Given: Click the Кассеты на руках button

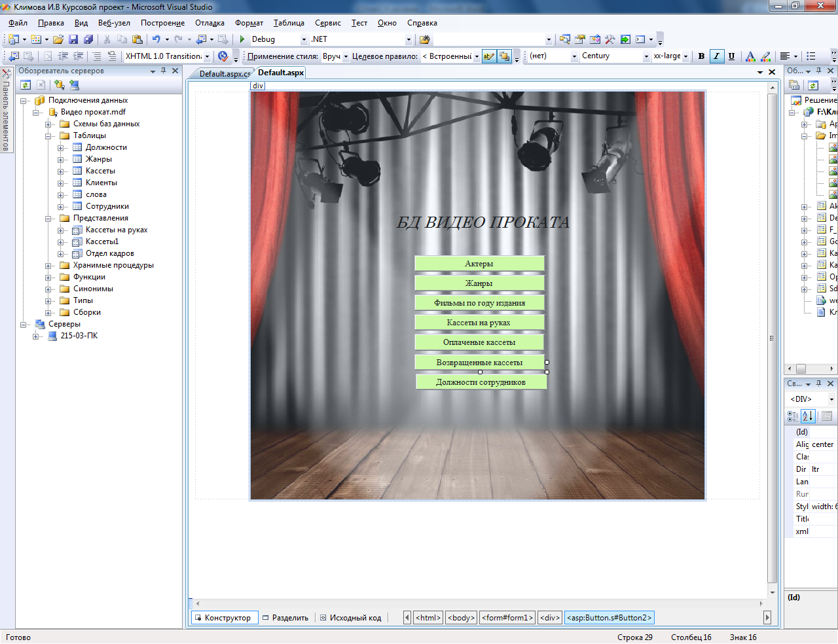Looking at the screenshot, I should [479, 322].
